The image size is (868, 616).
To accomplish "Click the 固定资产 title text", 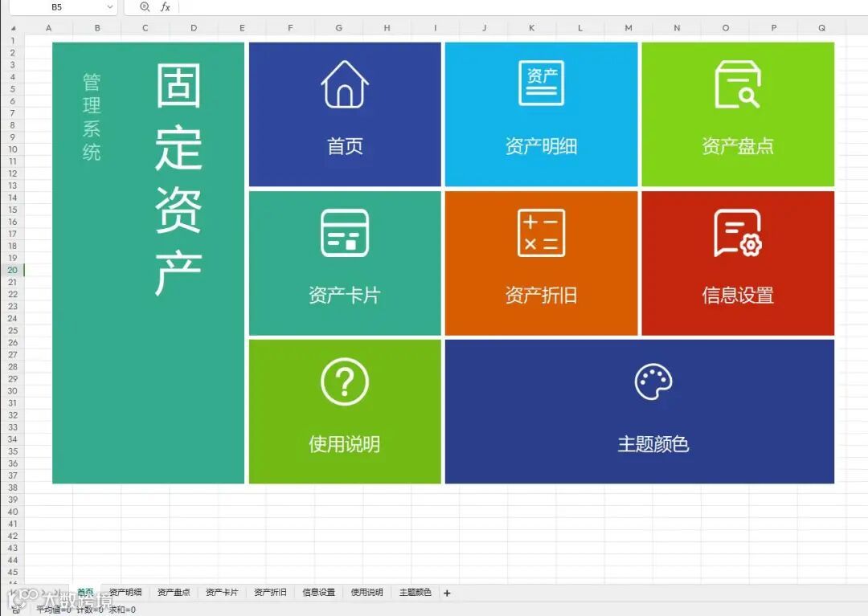I will 178,180.
